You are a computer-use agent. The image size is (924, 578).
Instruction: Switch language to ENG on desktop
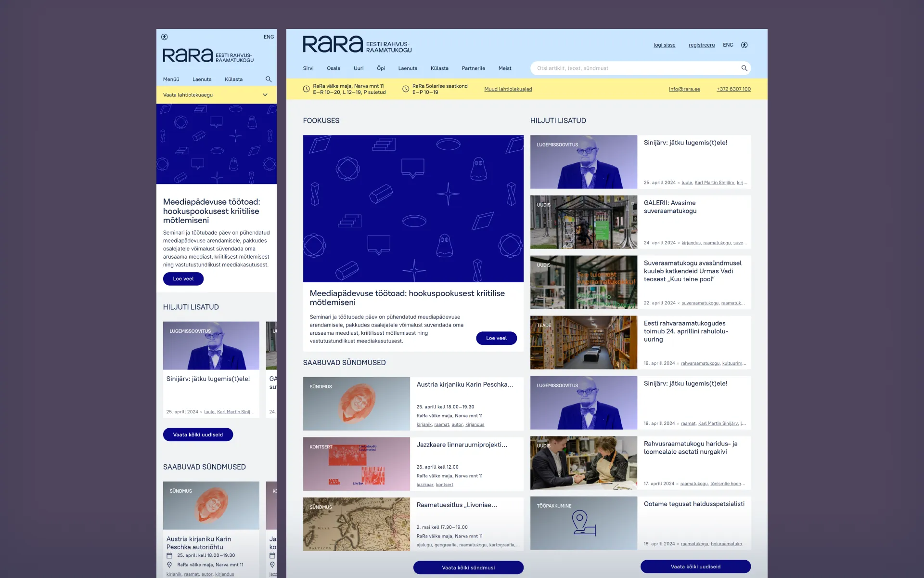[x=728, y=45]
